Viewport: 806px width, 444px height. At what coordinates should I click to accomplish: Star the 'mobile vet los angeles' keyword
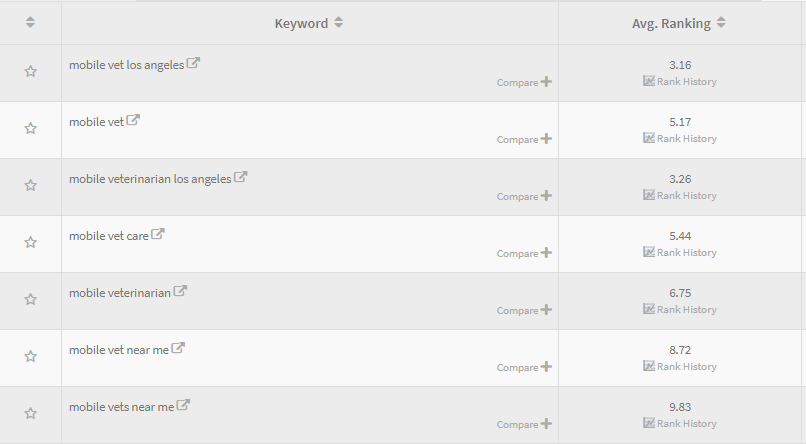[30, 71]
